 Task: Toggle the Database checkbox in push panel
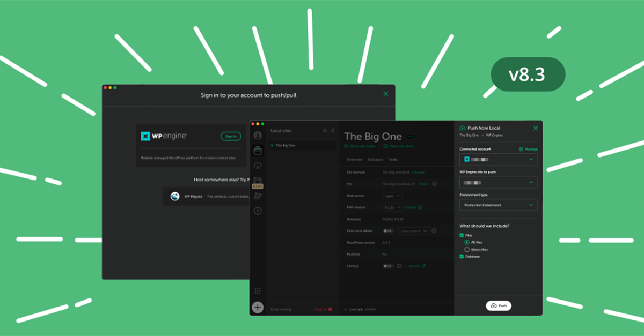(462, 257)
